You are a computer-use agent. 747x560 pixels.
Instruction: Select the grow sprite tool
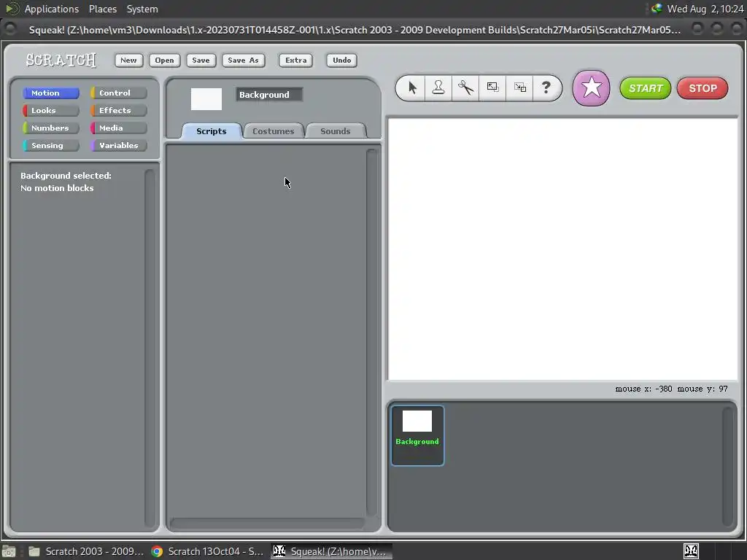pyautogui.click(x=492, y=87)
